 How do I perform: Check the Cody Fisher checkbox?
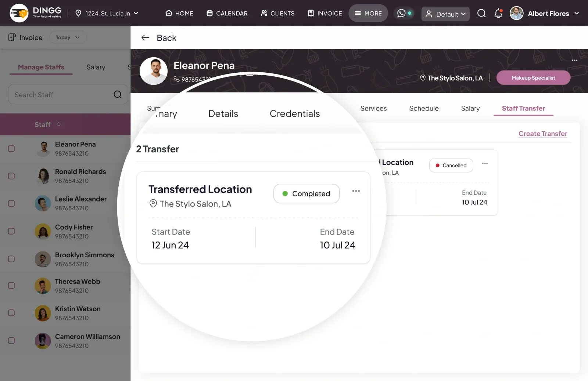click(11, 231)
